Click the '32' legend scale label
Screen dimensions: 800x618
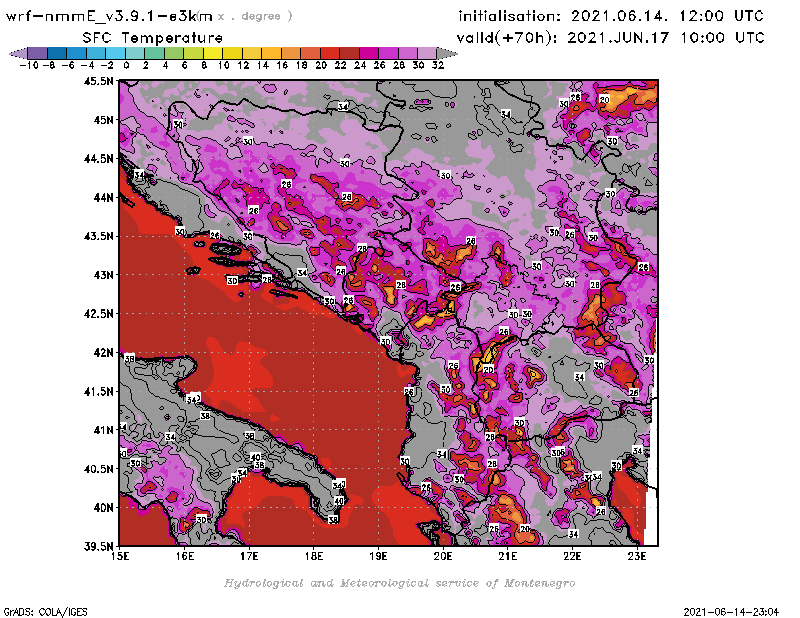point(438,65)
